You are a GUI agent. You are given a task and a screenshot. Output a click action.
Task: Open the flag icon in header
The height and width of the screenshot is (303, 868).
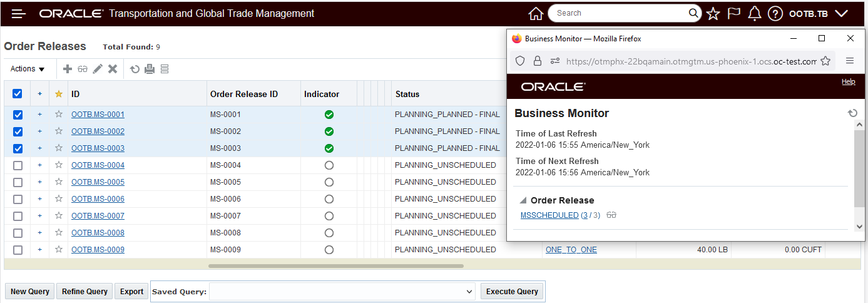tap(734, 13)
